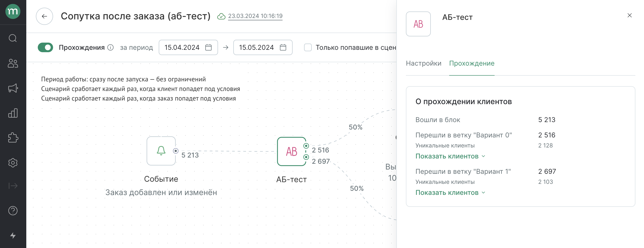Image resolution: width=644 pixels, height=248 pixels.
Task: Expand the sidebar with arrow icon
Action: click(13, 186)
